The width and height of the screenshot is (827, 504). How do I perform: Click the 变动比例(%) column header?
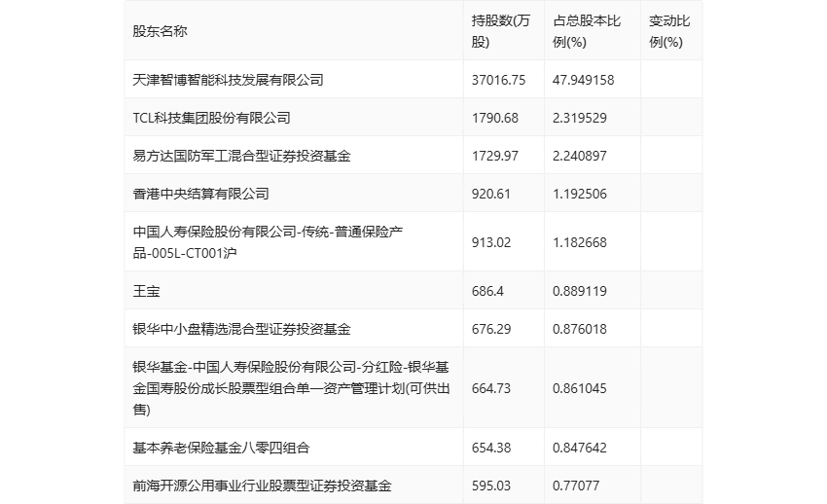[669, 32]
